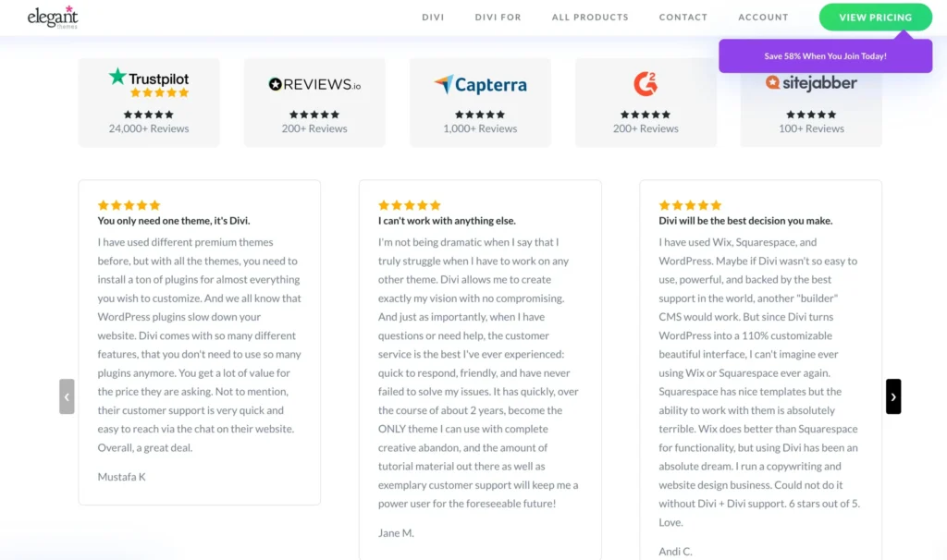Click the Save 58% promotional banner

point(826,55)
